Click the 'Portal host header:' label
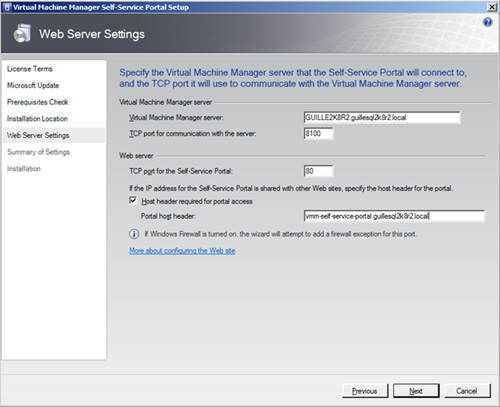 tap(168, 216)
